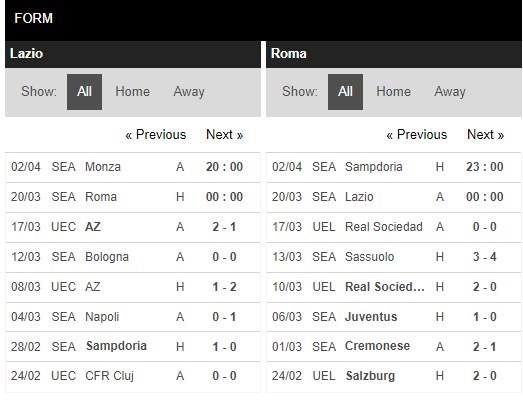523x403 pixels.
Task: Open the Cremonese match row
Action: pyautogui.click(x=394, y=347)
